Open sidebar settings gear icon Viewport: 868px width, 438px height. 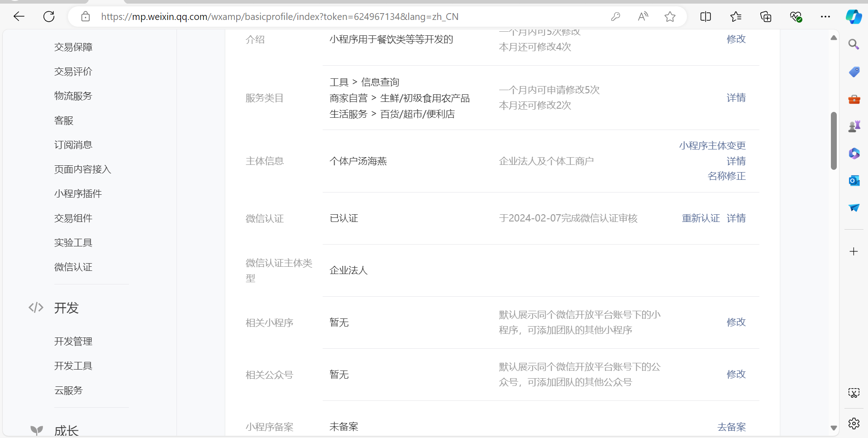click(854, 424)
